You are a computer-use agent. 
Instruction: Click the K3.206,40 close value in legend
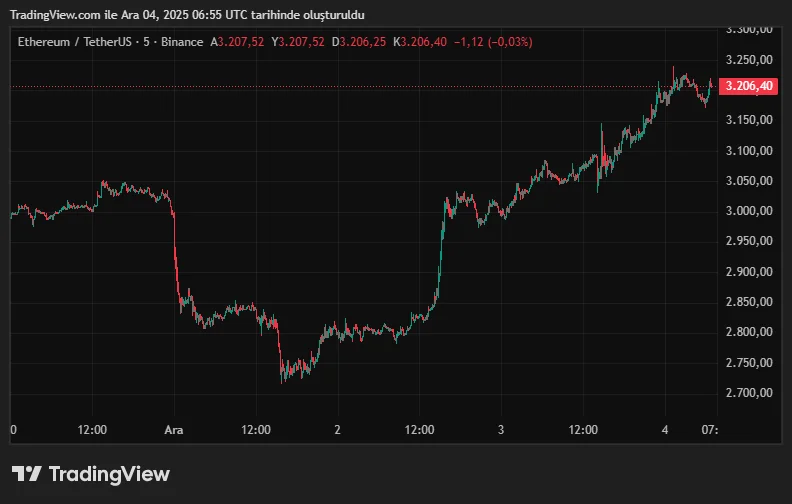[x=420, y=42]
